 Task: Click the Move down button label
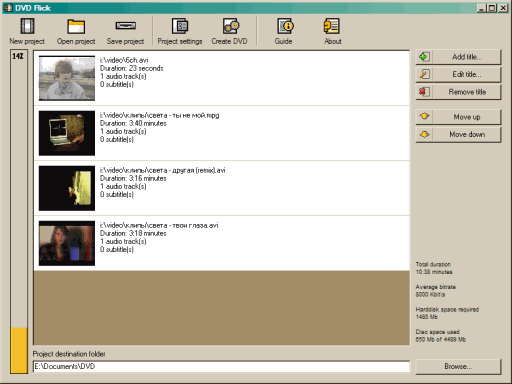(467, 134)
